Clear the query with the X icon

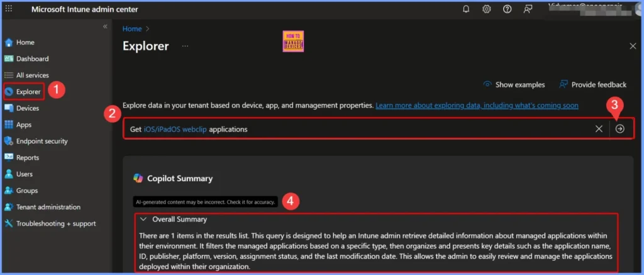(599, 129)
